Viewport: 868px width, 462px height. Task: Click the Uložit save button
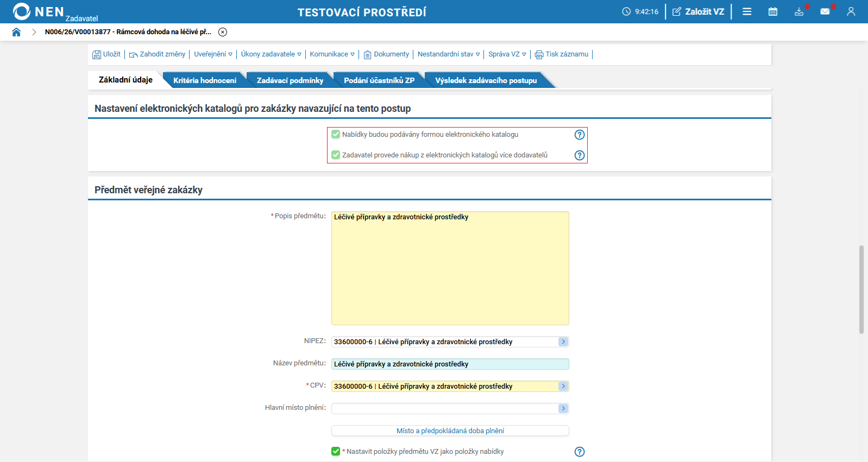click(106, 54)
